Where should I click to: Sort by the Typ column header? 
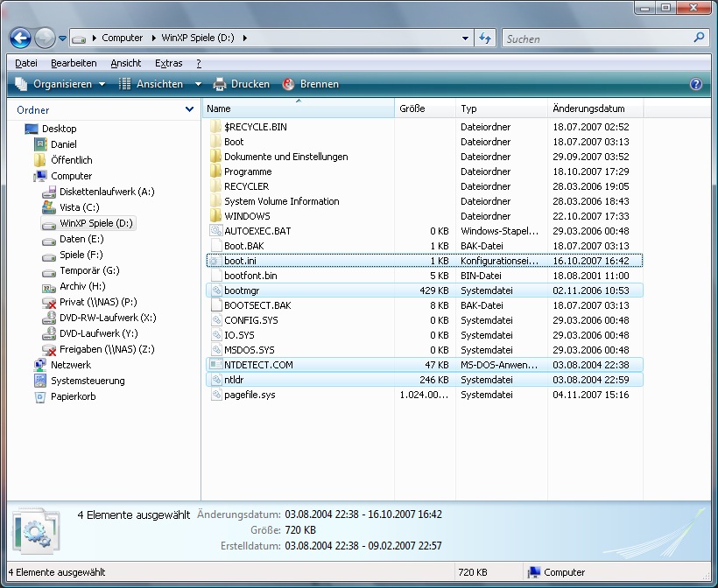502,108
